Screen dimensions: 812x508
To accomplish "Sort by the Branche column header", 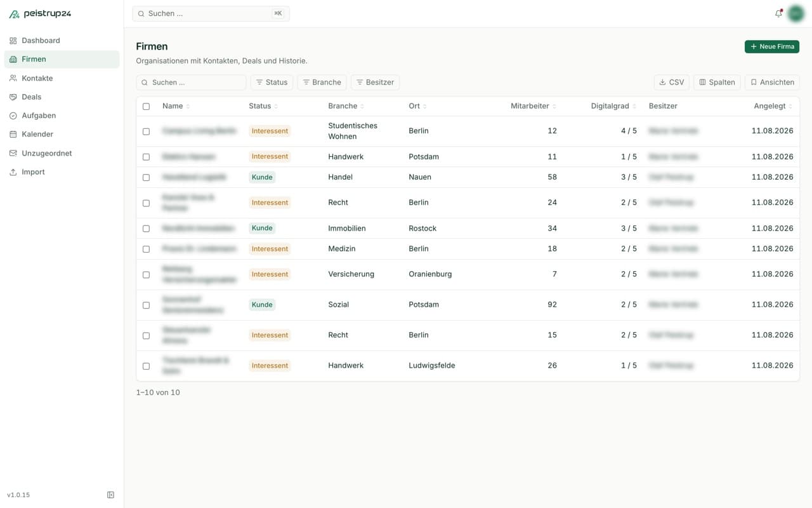I will click(346, 106).
